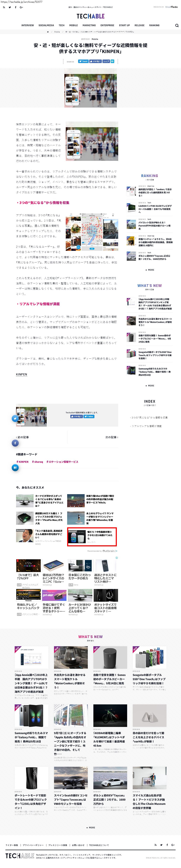
Task: Open the footer Facebook icon
Action: pyautogui.click(x=167, y=845)
